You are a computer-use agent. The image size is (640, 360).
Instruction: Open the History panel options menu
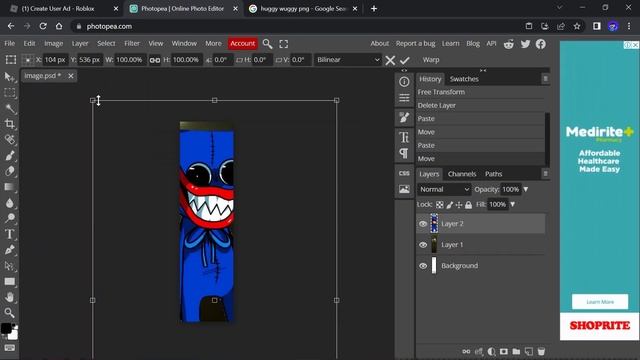click(545, 78)
